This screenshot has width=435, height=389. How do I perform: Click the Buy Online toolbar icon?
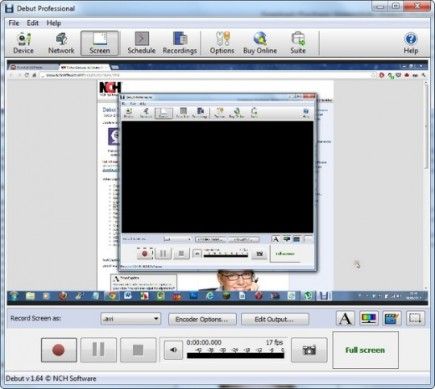(260, 43)
